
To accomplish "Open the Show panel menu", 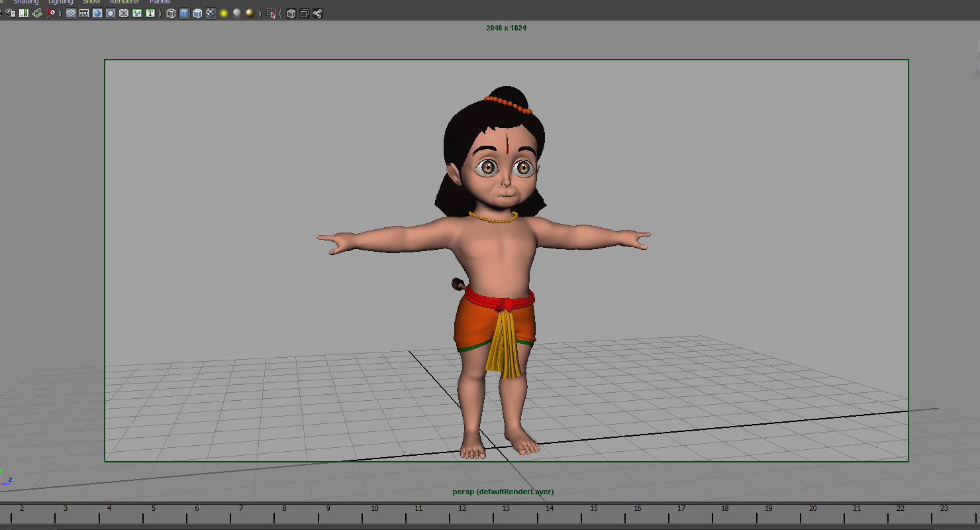I will pos(91,2).
